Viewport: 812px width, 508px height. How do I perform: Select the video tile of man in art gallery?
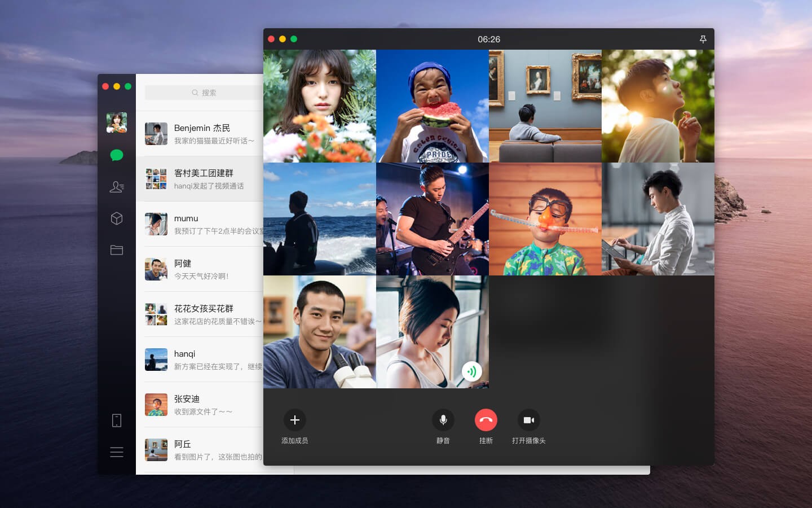coord(545,106)
